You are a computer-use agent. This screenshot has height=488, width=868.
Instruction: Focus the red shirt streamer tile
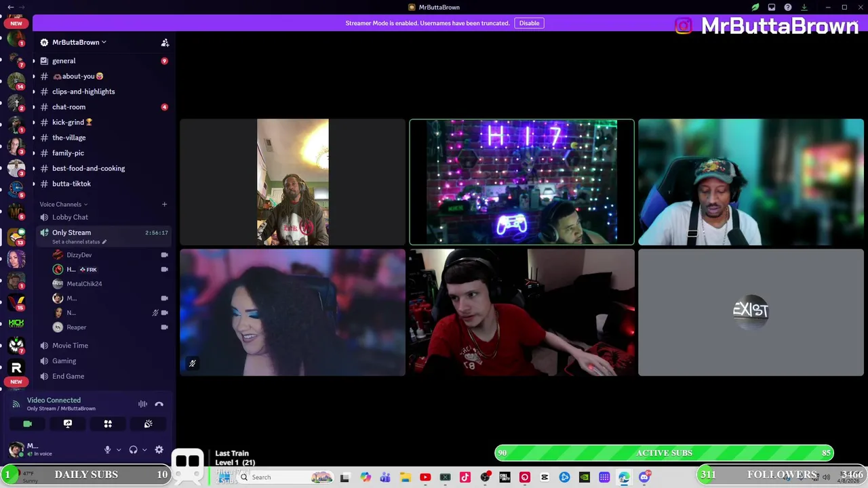point(521,312)
